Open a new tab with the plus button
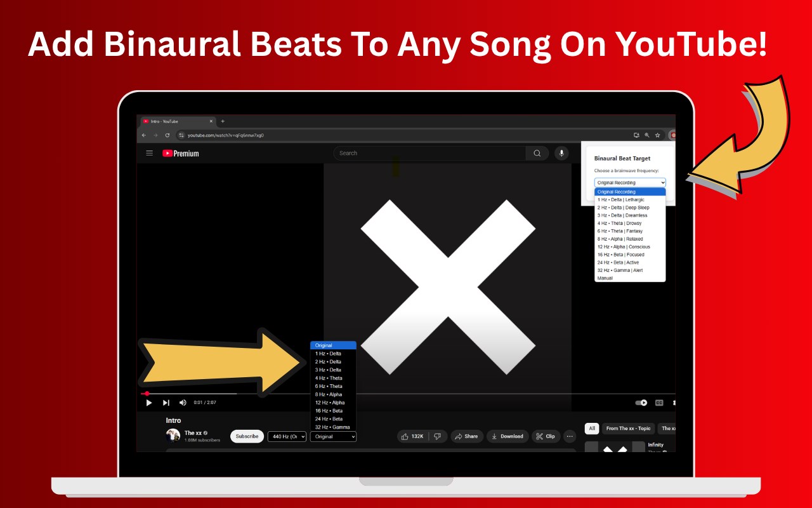The width and height of the screenshot is (812, 508). coord(223,121)
